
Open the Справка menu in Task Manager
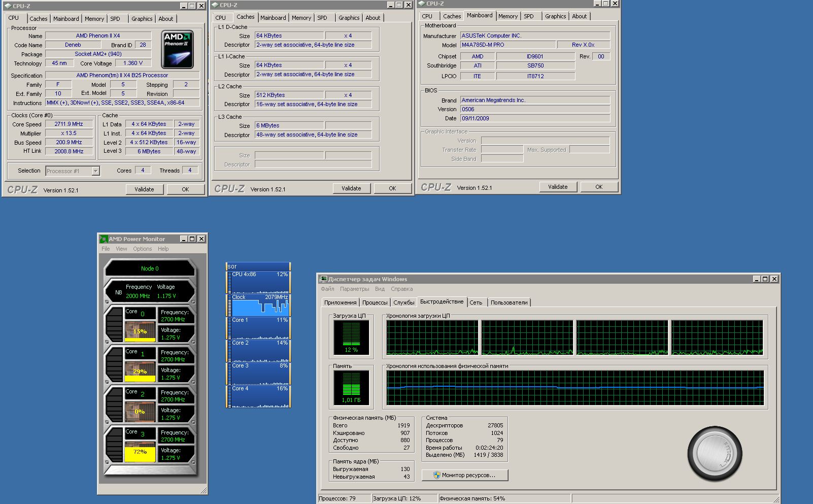click(402, 289)
